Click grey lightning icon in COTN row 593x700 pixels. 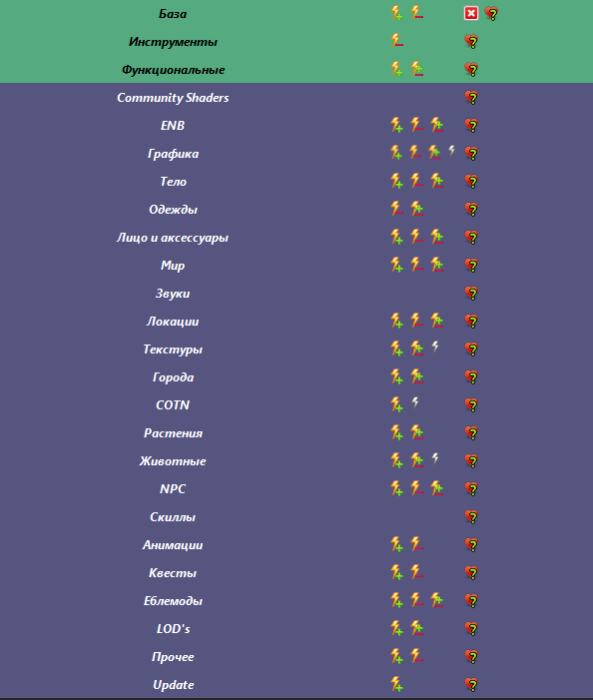click(415, 403)
